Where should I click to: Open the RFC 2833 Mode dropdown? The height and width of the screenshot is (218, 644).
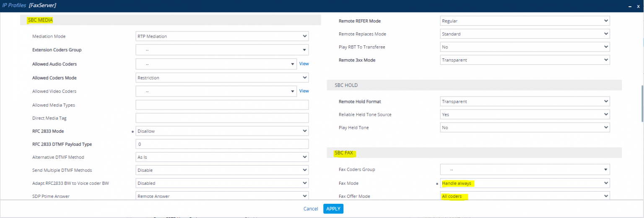[222, 131]
